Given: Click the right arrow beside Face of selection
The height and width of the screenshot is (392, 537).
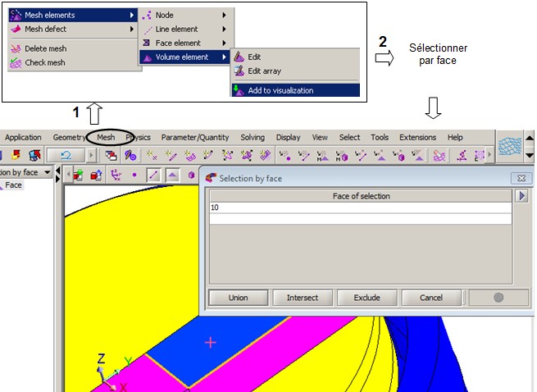Looking at the screenshot, I should 521,196.
